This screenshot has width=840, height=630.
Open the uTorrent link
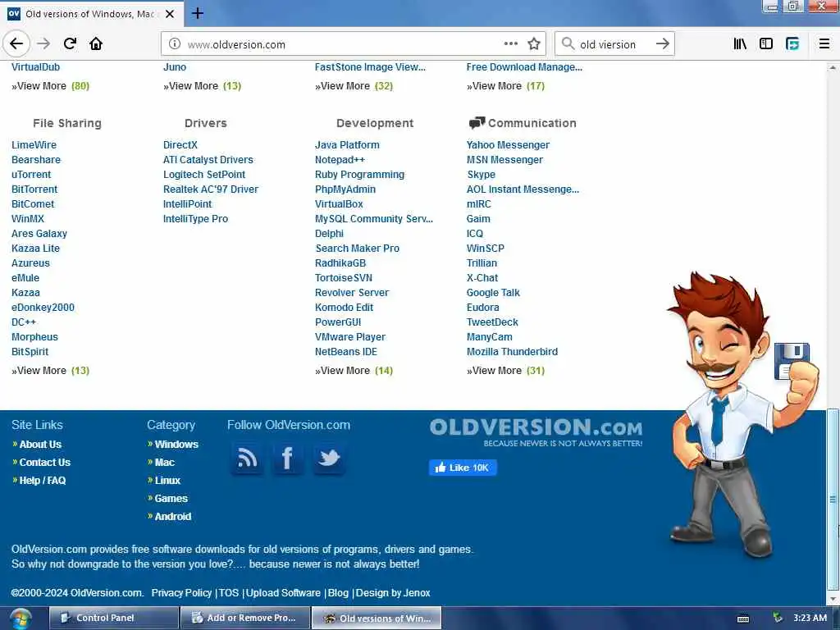point(31,175)
